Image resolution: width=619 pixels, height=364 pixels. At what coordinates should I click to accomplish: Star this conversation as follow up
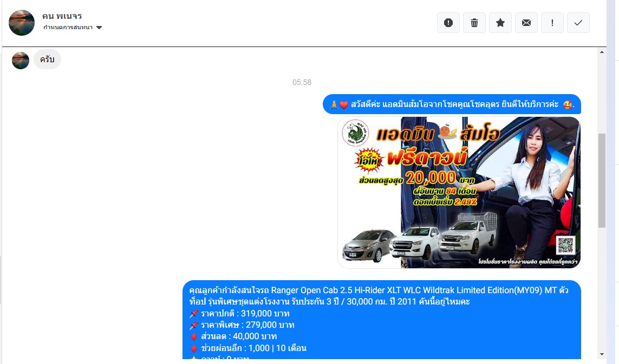tap(500, 23)
